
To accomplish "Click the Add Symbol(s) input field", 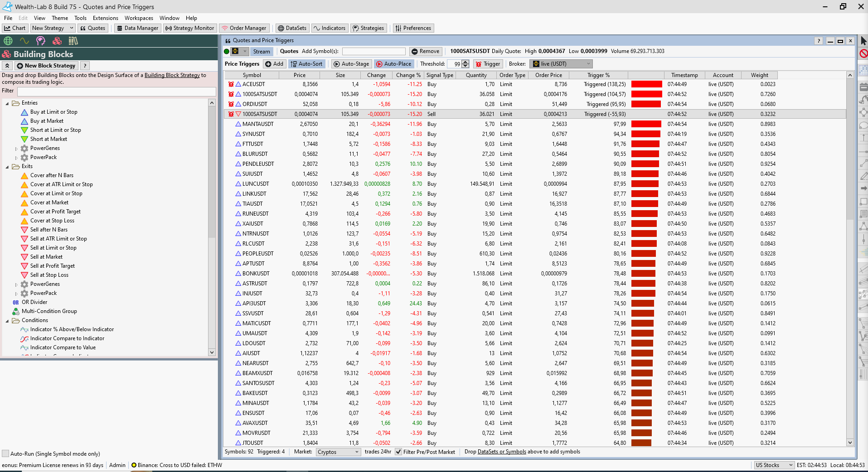I will pos(373,52).
